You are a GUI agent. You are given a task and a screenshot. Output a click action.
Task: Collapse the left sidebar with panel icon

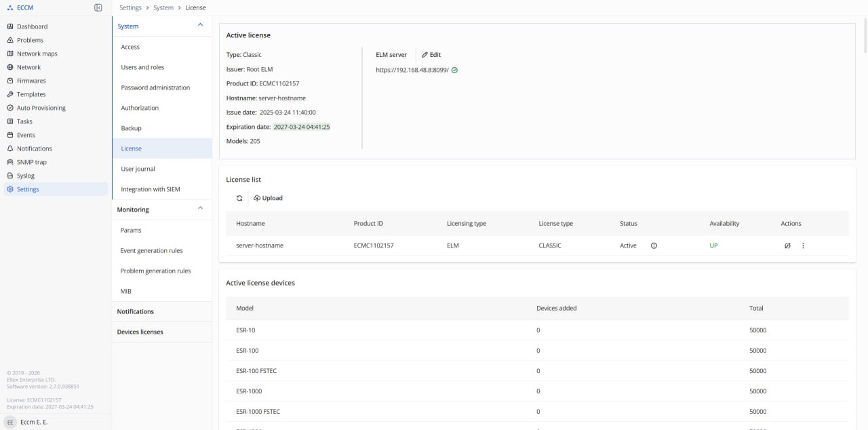pyautogui.click(x=98, y=7)
